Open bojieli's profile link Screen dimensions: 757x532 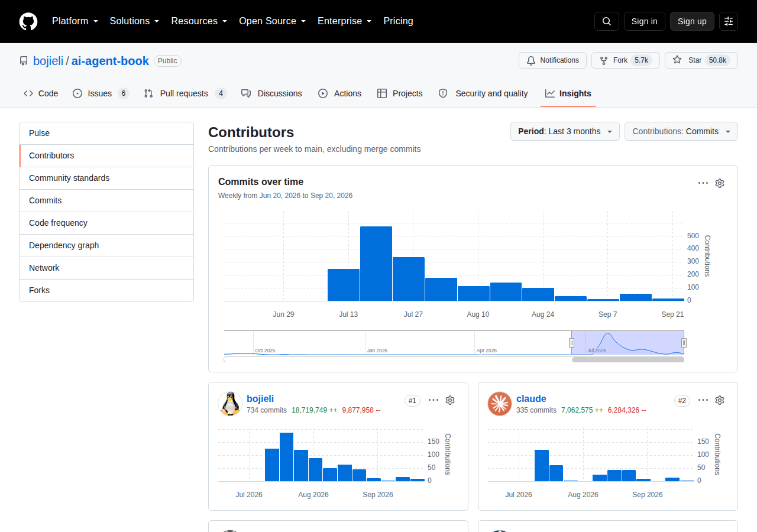tap(260, 399)
